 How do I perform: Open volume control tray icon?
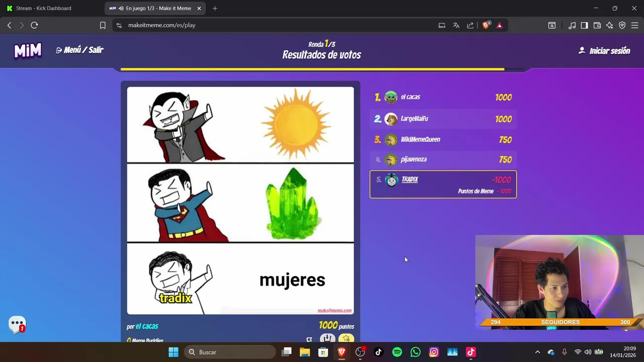pos(588,352)
